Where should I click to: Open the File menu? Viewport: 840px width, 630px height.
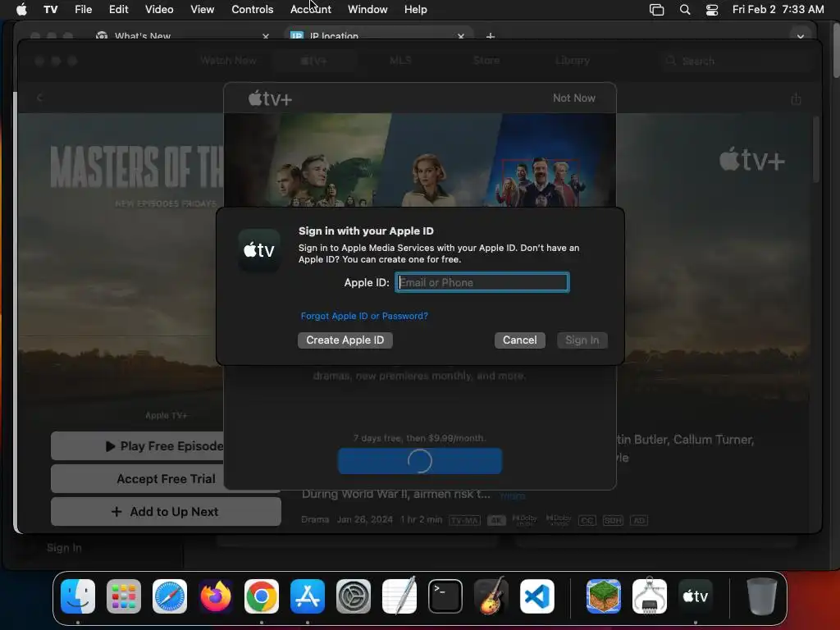click(x=83, y=9)
